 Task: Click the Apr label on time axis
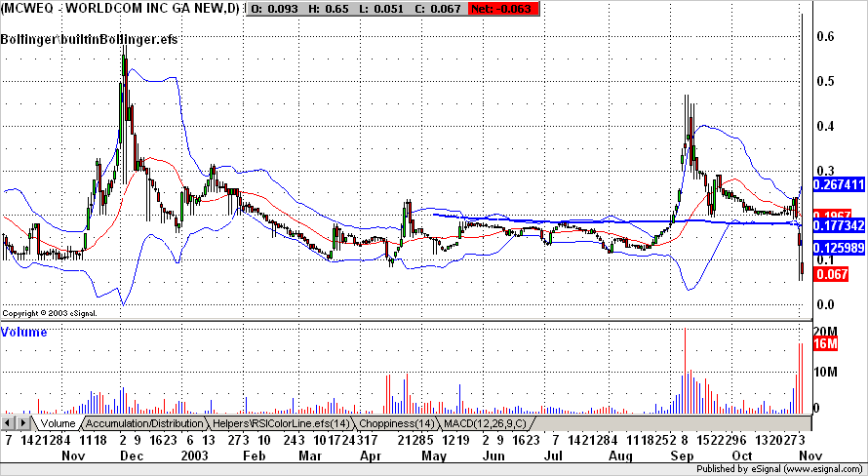371,456
